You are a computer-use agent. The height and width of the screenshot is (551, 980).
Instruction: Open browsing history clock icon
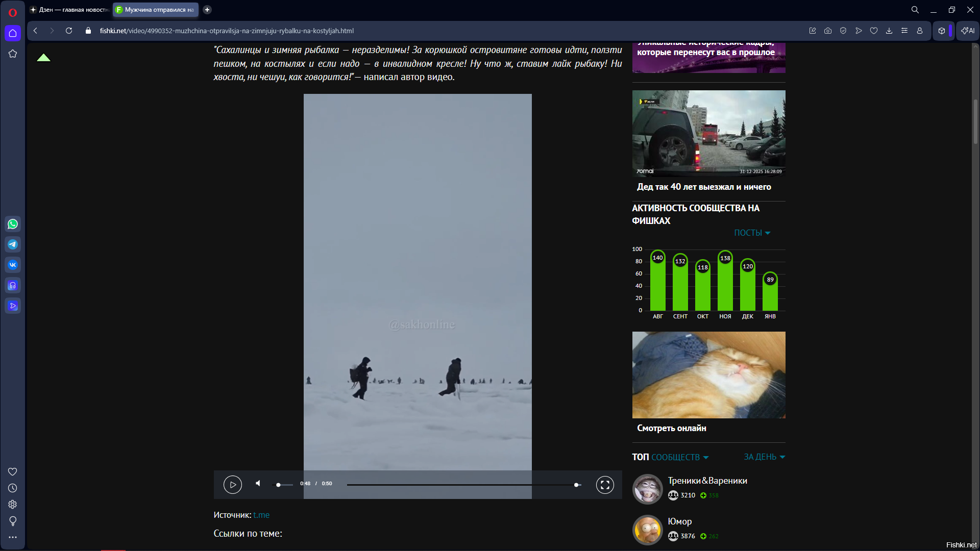pos(13,488)
